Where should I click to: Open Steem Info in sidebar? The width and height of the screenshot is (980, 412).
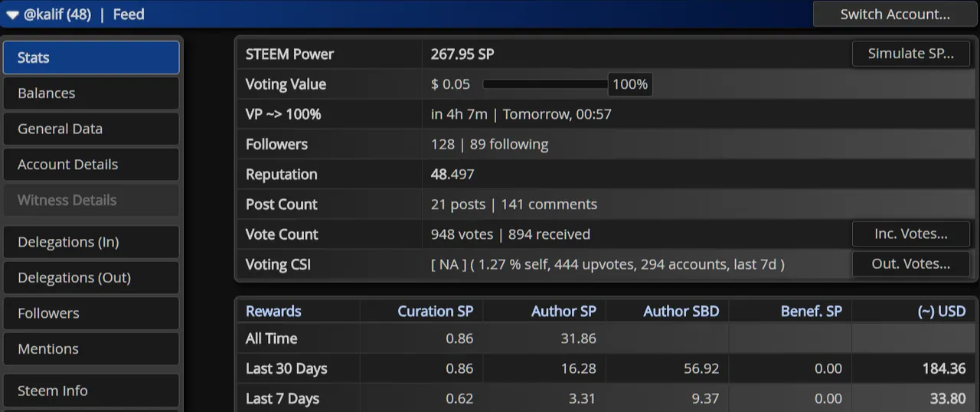point(91,391)
